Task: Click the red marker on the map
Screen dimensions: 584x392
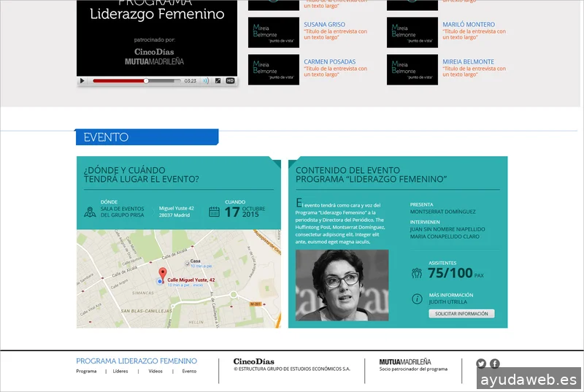Action: point(162,274)
